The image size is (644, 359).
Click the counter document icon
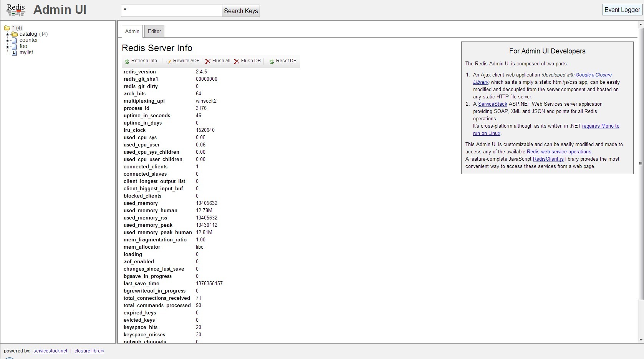15,40
